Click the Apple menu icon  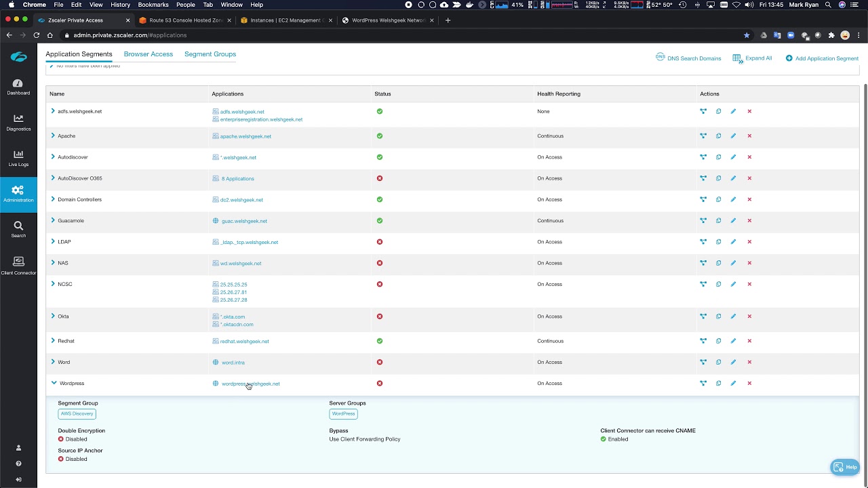(x=11, y=5)
